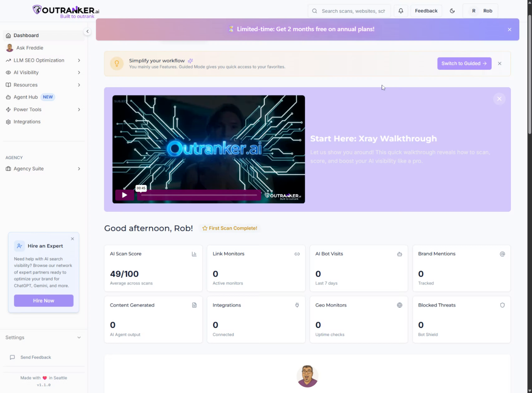532x393 pixels.
Task: Open the notifications bell
Action: pos(401,11)
